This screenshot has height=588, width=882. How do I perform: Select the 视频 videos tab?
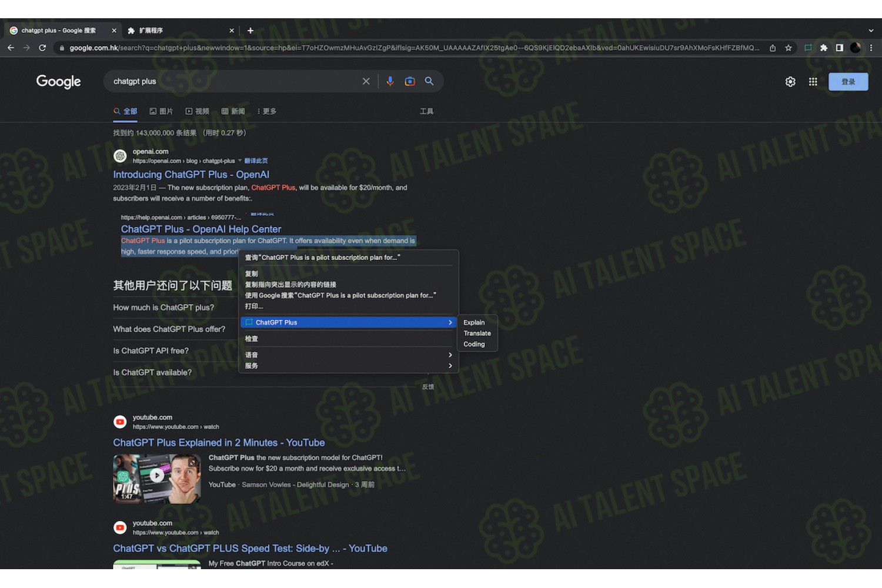tap(197, 111)
